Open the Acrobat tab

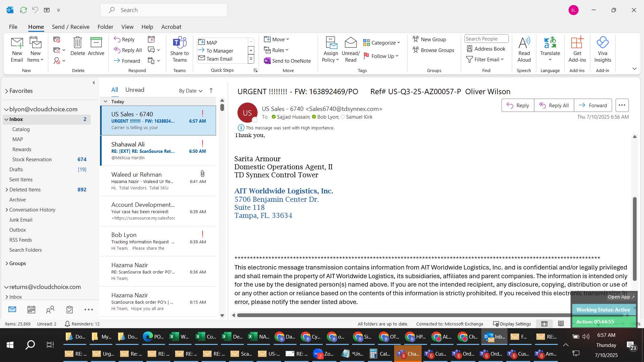[171, 27]
